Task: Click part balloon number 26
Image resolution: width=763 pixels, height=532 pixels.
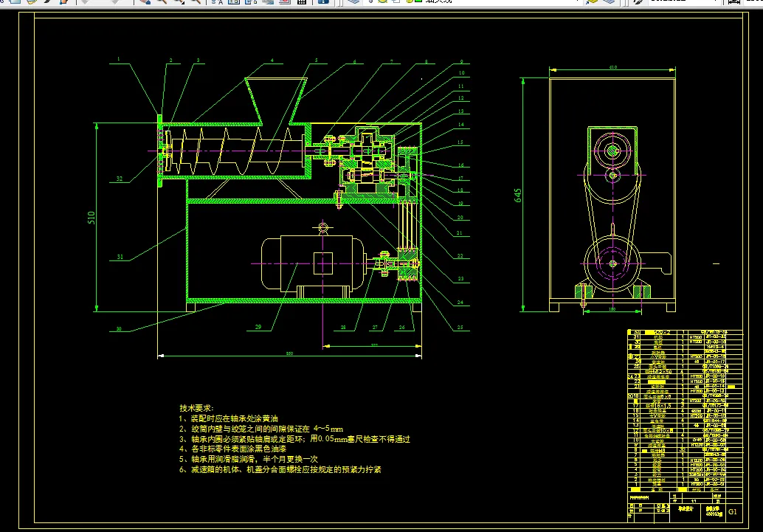Action: tap(402, 328)
